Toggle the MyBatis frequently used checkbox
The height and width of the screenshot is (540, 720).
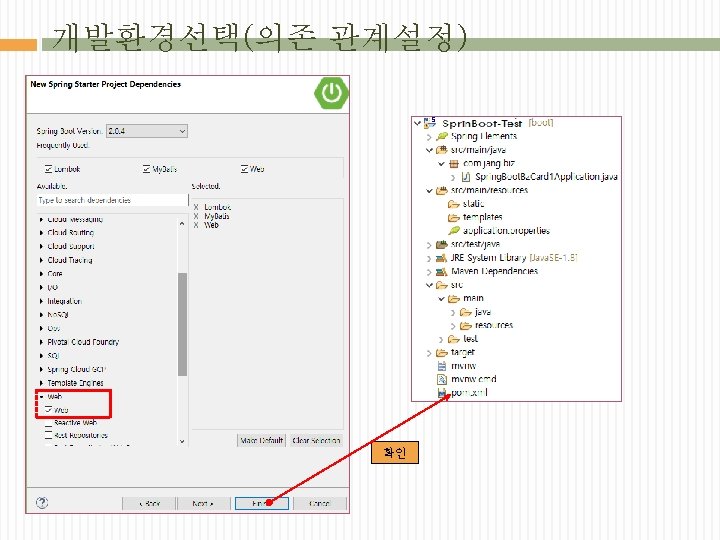(146, 169)
